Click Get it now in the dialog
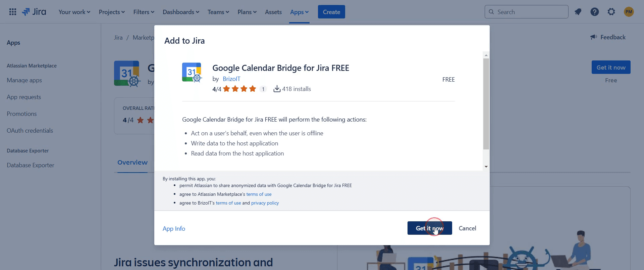 (x=430, y=228)
